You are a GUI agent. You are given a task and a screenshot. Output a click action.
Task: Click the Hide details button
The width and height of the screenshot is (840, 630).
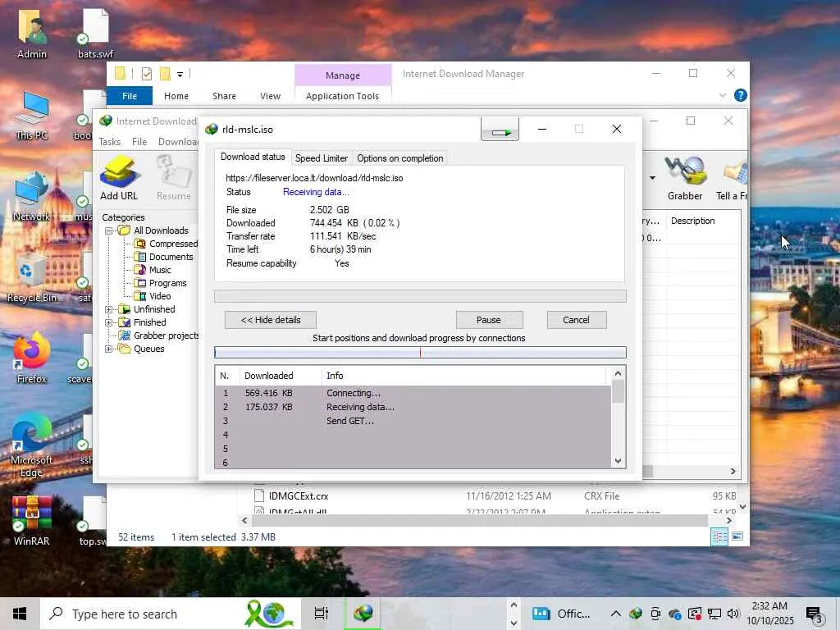click(x=271, y=320)
